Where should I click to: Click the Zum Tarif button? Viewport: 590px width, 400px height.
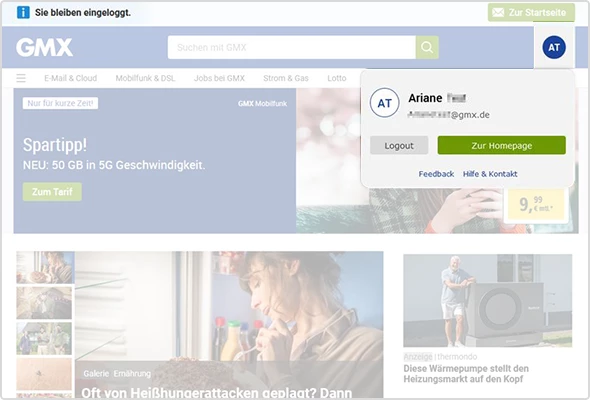52,192
